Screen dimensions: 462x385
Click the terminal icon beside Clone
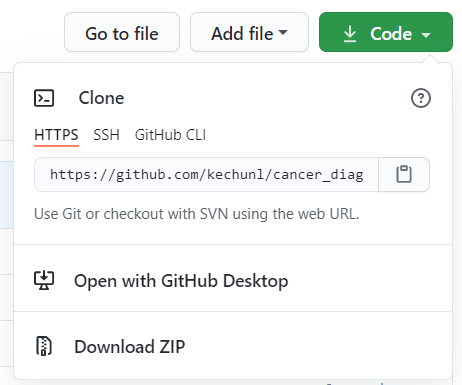(x=44, y=98)
